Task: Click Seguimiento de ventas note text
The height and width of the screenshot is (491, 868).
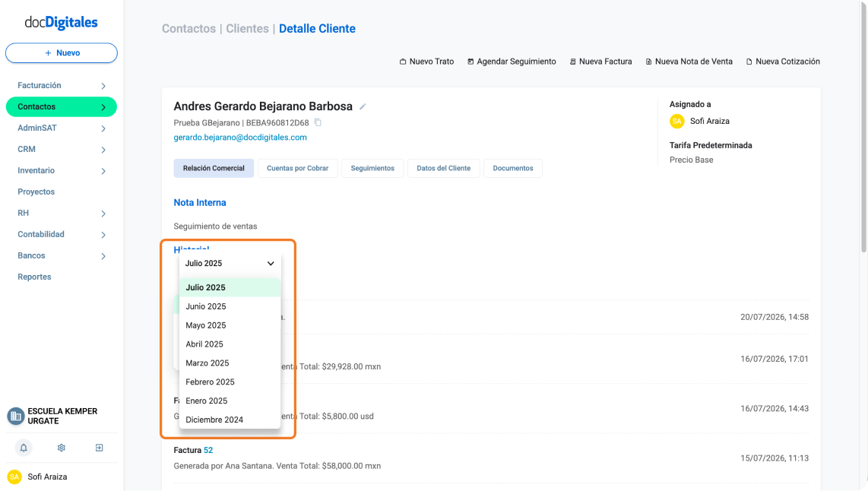Action: tap(215, 226)
